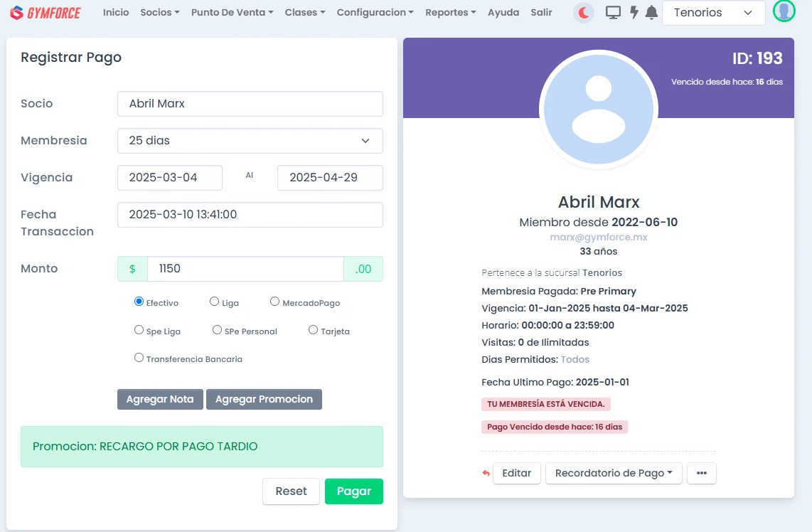Open the Membresia dropdown

pos(250,141)
